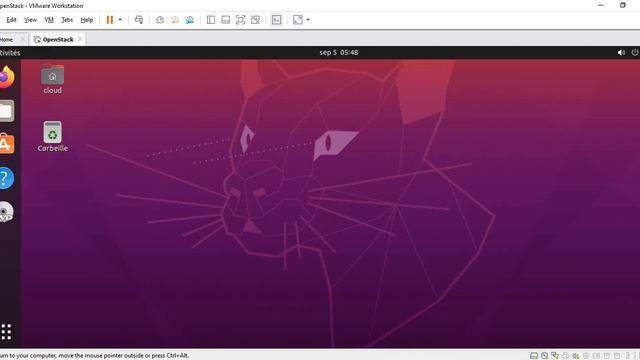
Task: Open the Edit menu
Action: (11, 20)
